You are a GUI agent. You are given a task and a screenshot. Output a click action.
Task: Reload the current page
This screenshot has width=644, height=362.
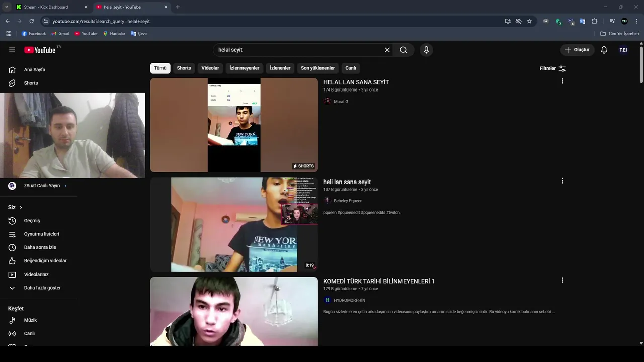[x=31, y=21]
